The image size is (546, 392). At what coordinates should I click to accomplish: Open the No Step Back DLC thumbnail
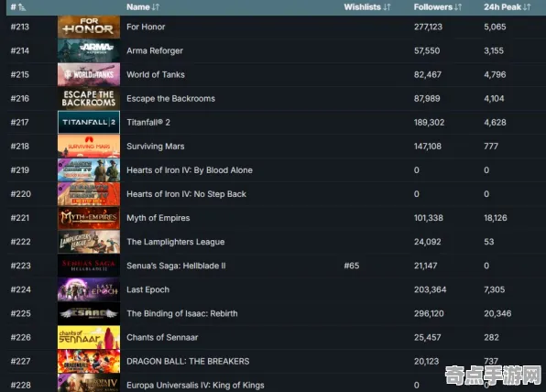pos(89,194)
